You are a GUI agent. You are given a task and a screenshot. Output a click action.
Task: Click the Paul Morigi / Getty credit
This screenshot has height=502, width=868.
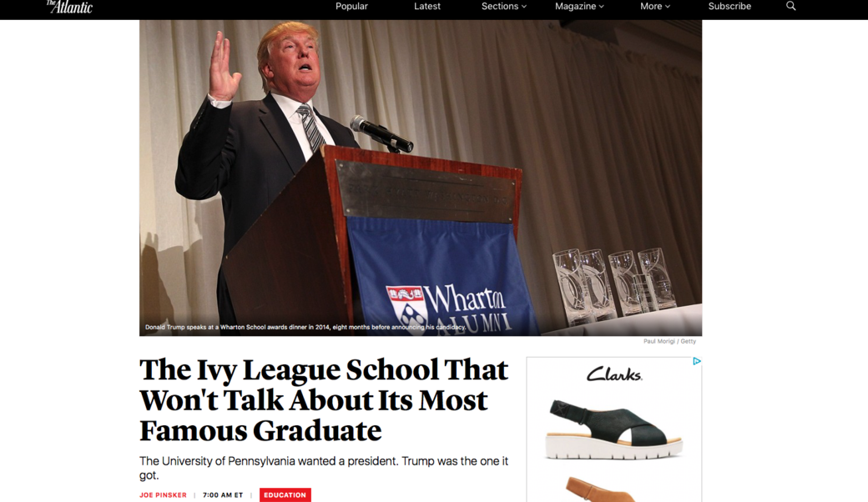pyautogui.click(x=670, y=342)
